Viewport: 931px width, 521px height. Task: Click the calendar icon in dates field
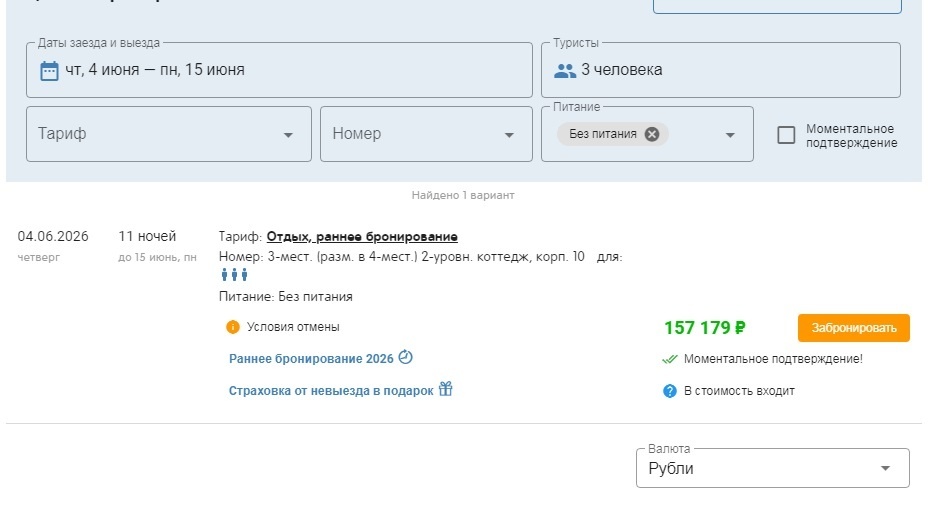(x=49, y=70)
